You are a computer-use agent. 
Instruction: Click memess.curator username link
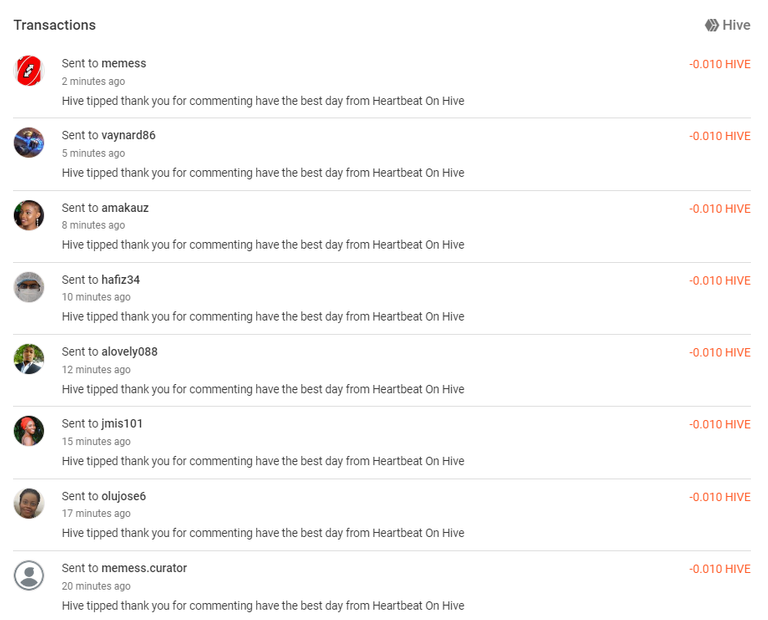tap(144, 568)
